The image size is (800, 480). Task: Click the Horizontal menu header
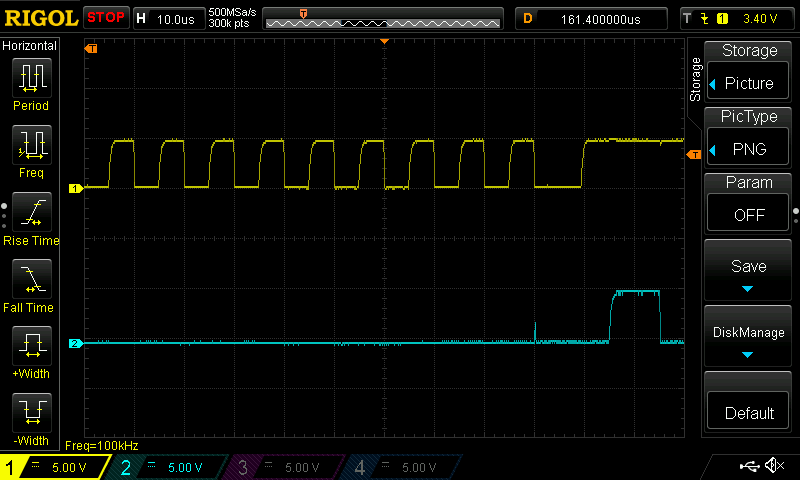(x=30, y=45)
